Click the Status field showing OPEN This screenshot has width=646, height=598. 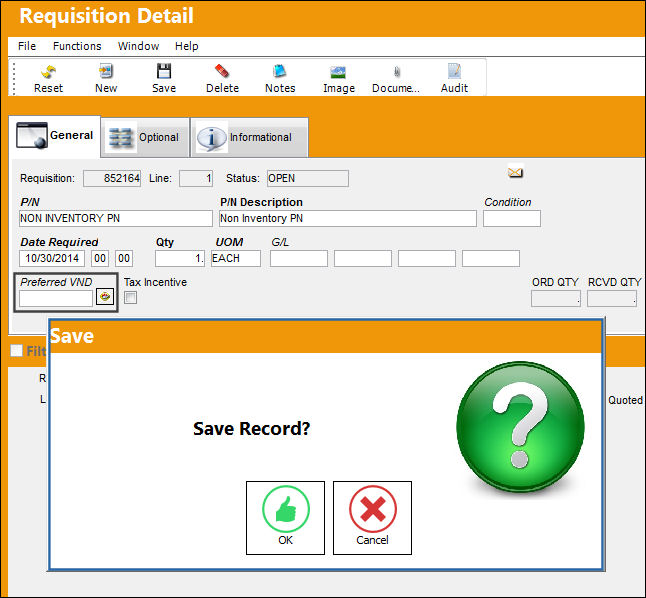308,178
